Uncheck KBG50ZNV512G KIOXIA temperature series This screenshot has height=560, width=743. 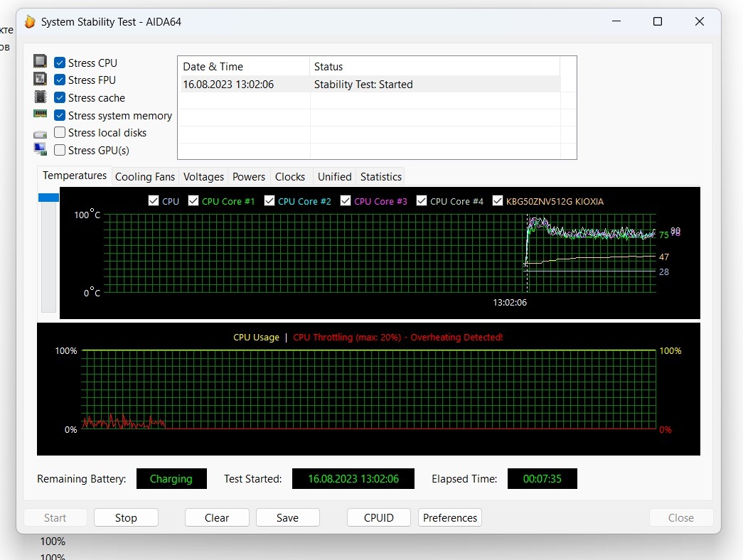(498, 201)
